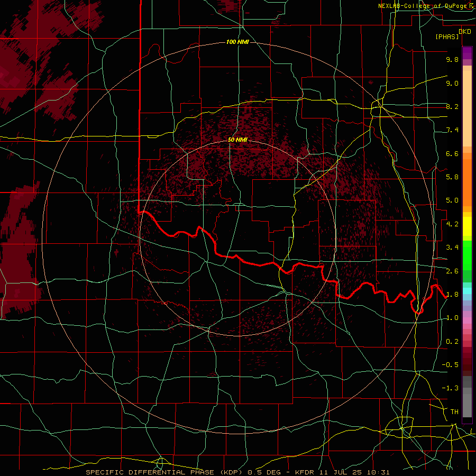
Task: Pick the yellow segment of the color bar
Action: [467, 226]
